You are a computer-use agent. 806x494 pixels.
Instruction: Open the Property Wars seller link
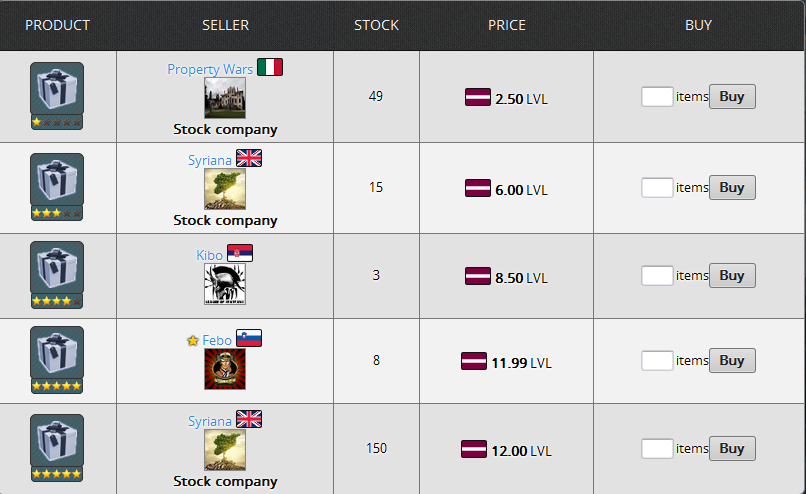point(210,69)
